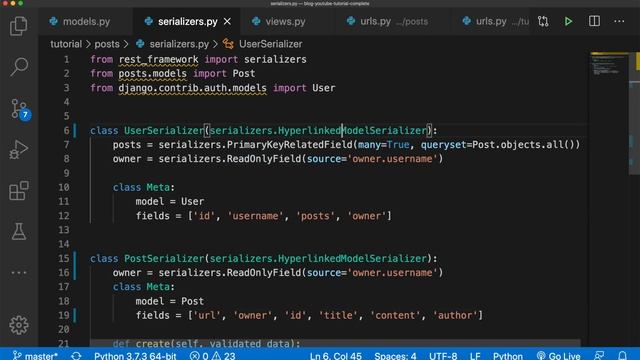Screen dimensions: 640x360
Task: Open the Search view in activity bar
Action: tap(19, 67)
